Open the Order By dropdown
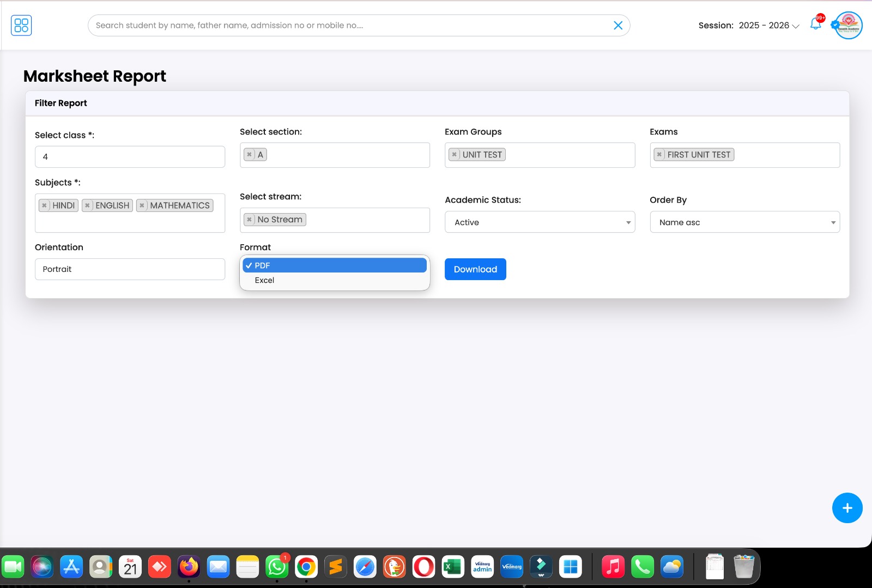This screenshot has height=588, width=872. point(744,222)
